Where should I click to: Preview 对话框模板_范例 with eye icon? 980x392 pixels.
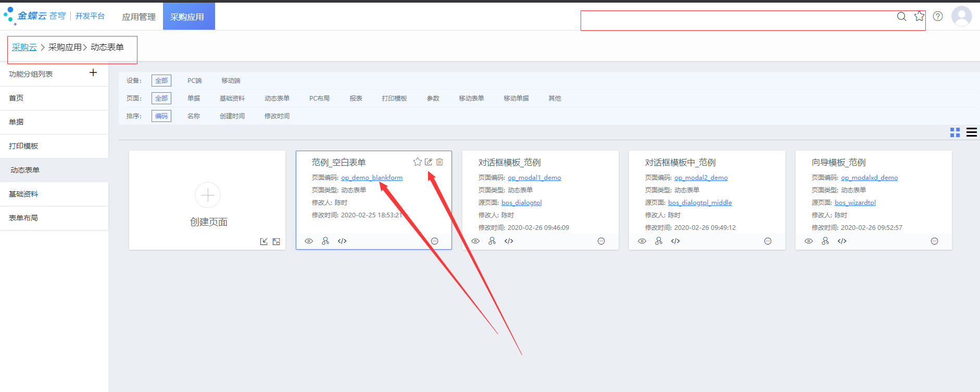(475, 241)
